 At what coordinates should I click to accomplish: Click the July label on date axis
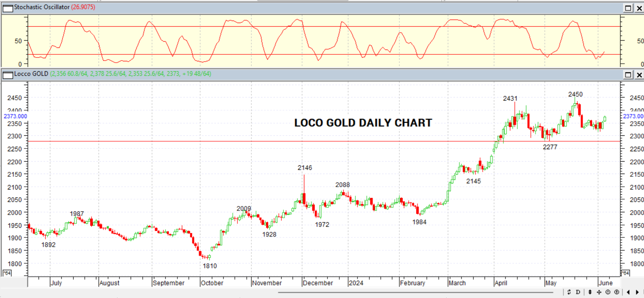[x=56, y=283]
